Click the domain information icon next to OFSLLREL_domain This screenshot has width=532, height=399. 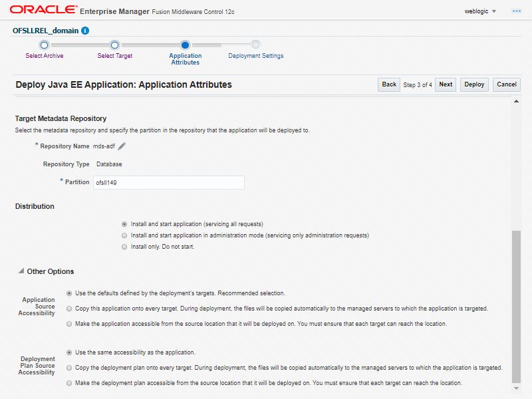[x=85, y=31]
